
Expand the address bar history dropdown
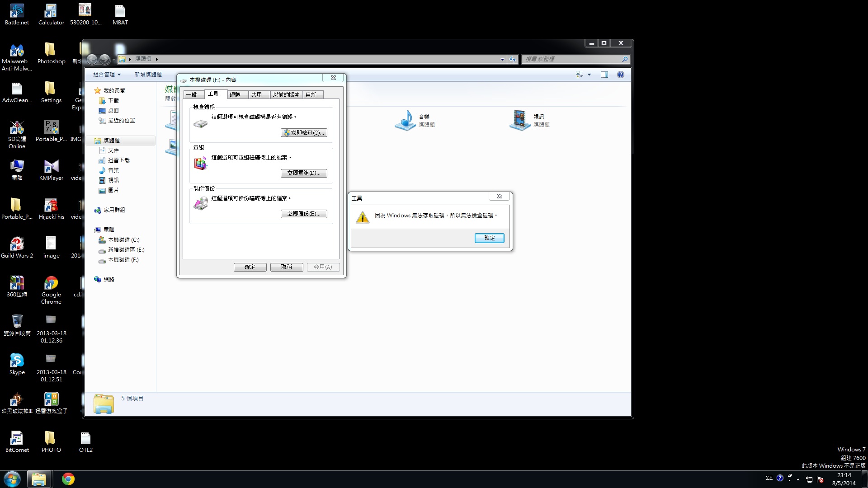pos(502,59)
